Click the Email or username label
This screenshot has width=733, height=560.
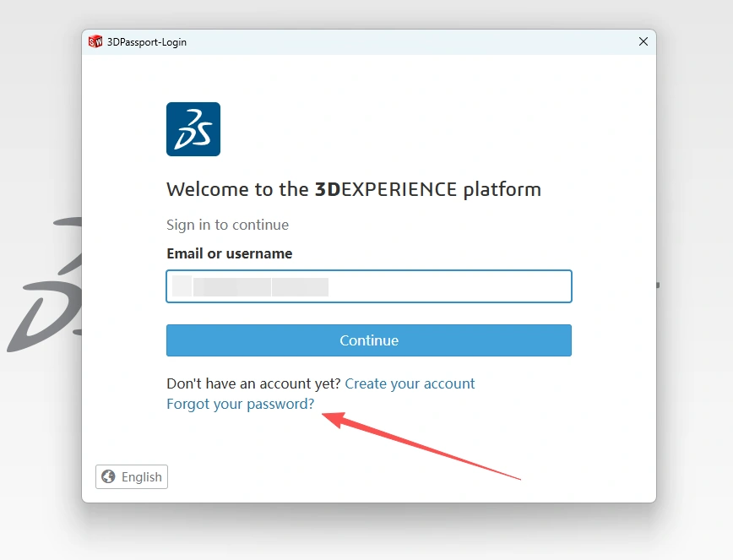coord(230,253)
